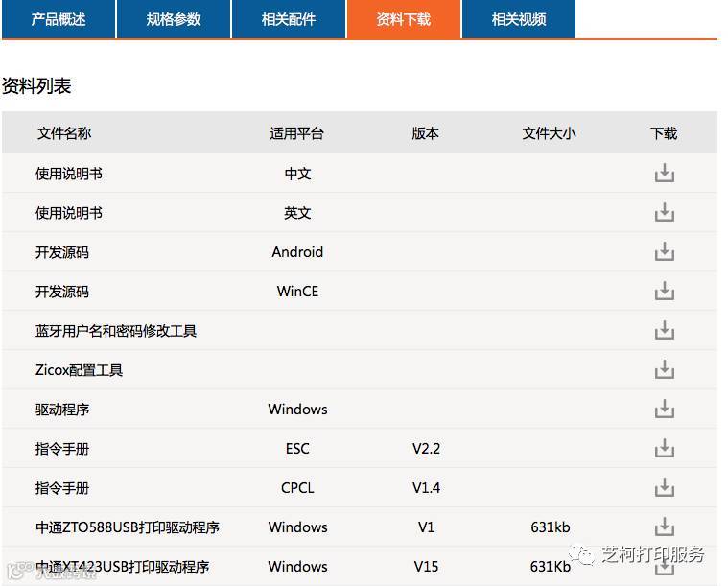Image resolution: width=728 pixels, height=586 pixels.
Task: Select the 资料列表 heading
Action: tap(36, 86)
